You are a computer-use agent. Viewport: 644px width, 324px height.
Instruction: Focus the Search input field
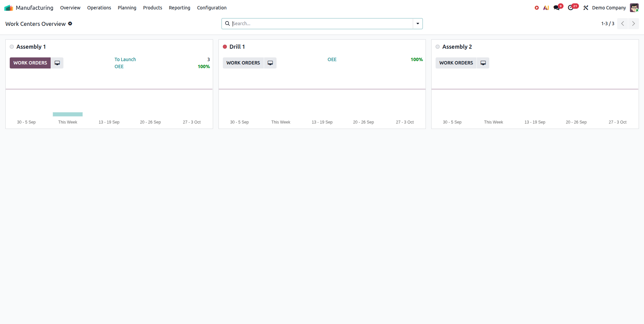tap(322, 24)
